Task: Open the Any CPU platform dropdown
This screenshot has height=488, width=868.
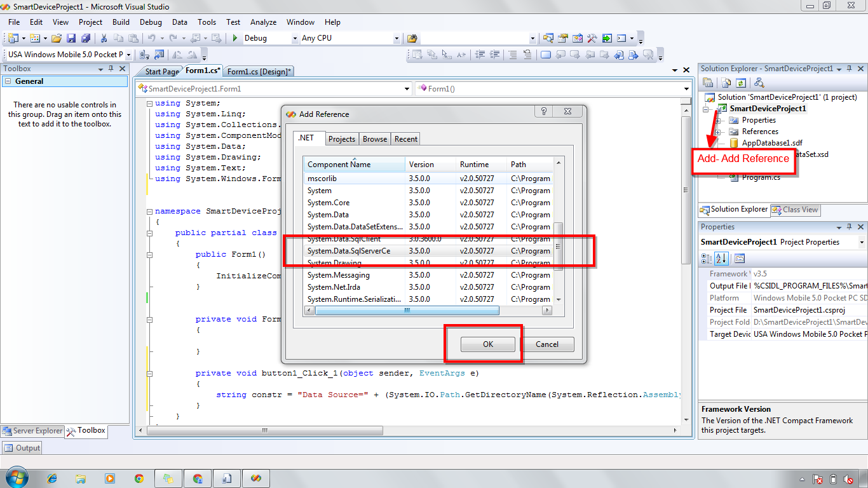Action: [x=397, y=38]
